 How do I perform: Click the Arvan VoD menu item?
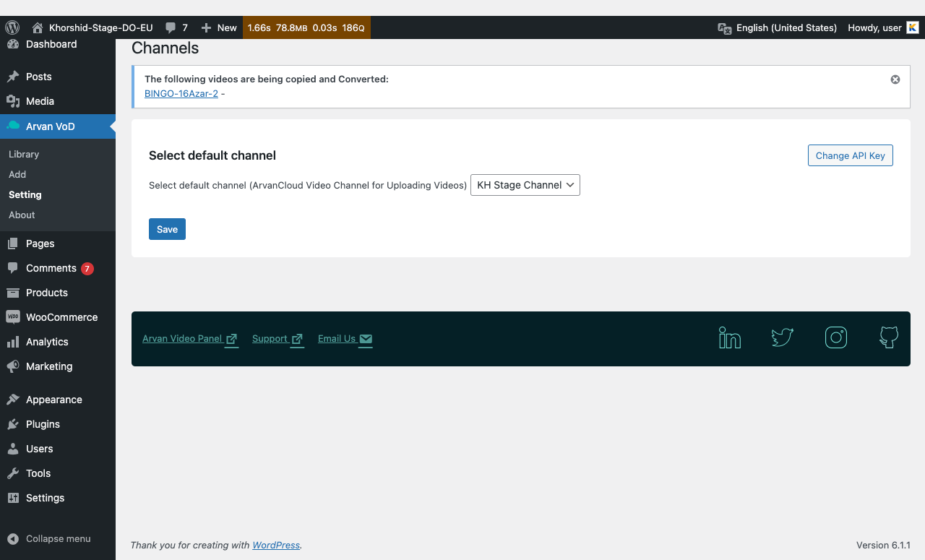point(58,126)
